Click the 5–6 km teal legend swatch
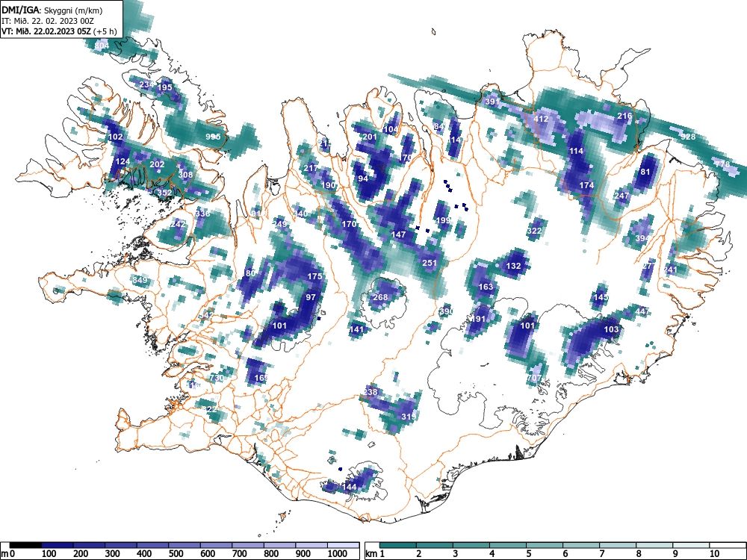747x560 pixels. (545, 545)
